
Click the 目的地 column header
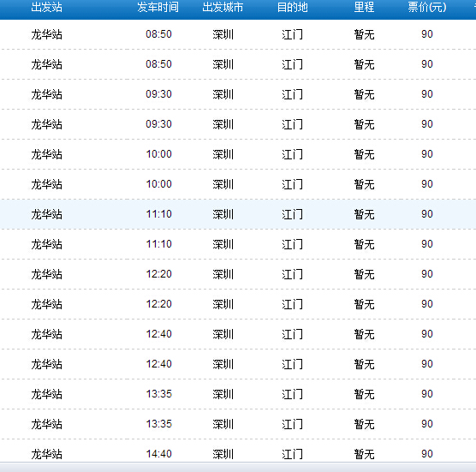click(292, 8)
